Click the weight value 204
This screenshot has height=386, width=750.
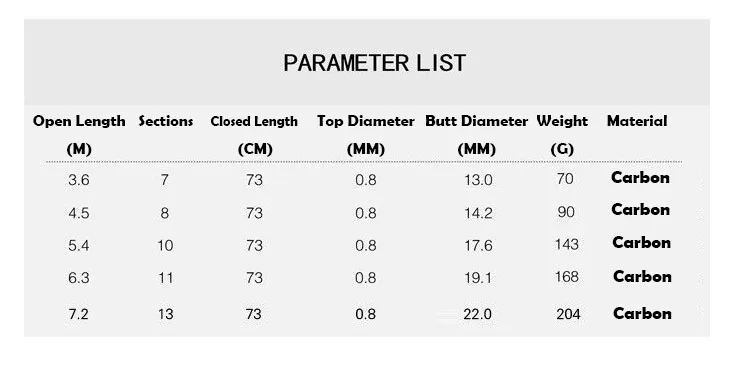(x=568, y=314)
